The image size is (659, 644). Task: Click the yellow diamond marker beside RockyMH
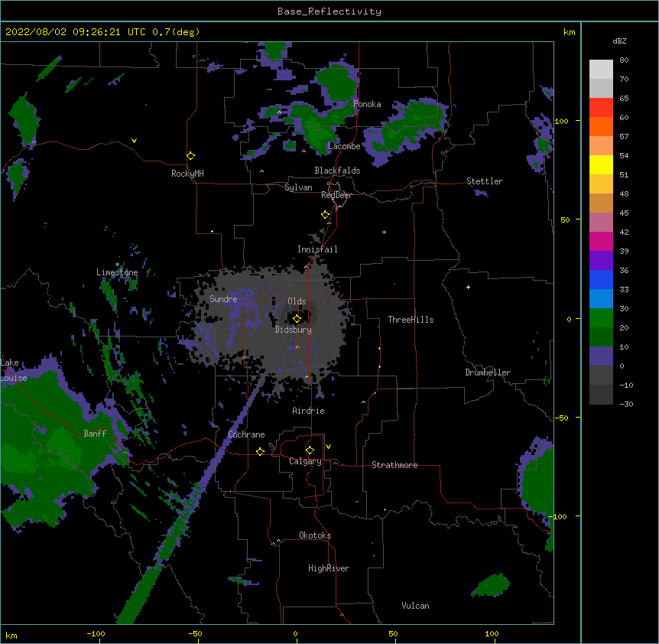[191, 156]
